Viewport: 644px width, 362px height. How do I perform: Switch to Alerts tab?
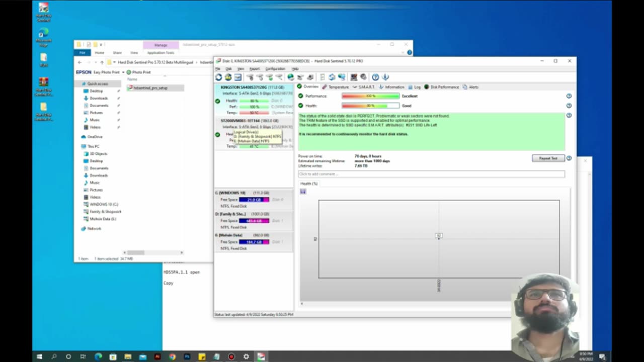[471, 87]
